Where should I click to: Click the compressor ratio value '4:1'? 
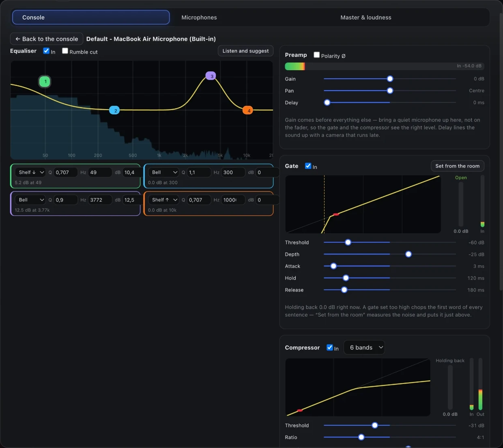click(481, 437)
